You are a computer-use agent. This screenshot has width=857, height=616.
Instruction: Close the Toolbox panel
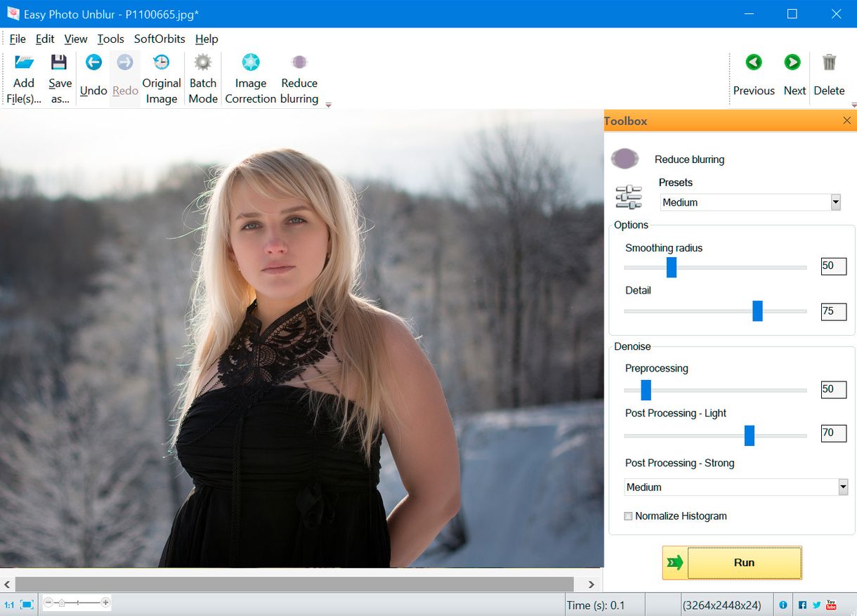pos(846,121)
